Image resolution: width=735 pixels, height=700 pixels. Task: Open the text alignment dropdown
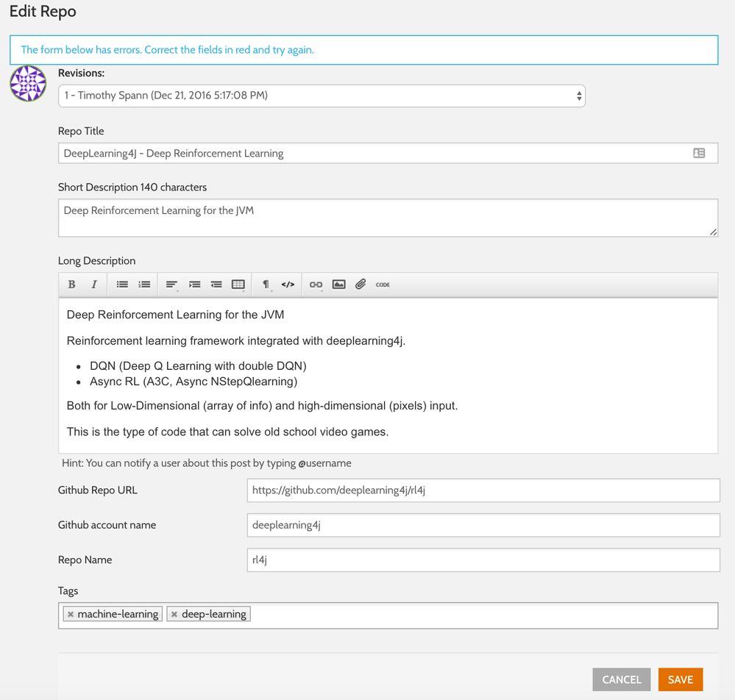point(171,285)
